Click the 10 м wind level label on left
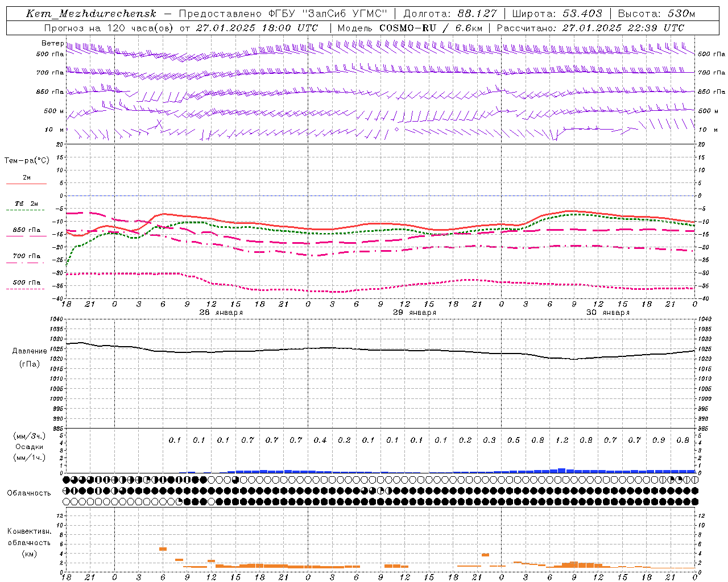728x582 pixels. (x=54, y=130)
